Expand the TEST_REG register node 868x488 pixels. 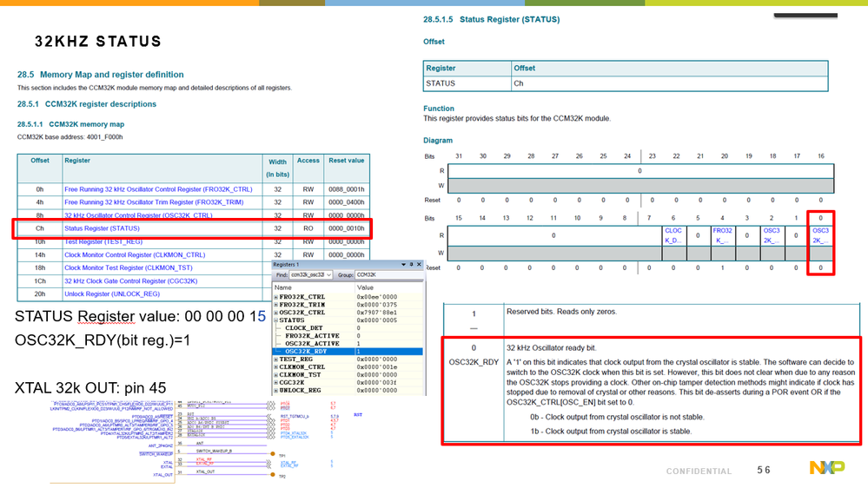pos(276,359)
